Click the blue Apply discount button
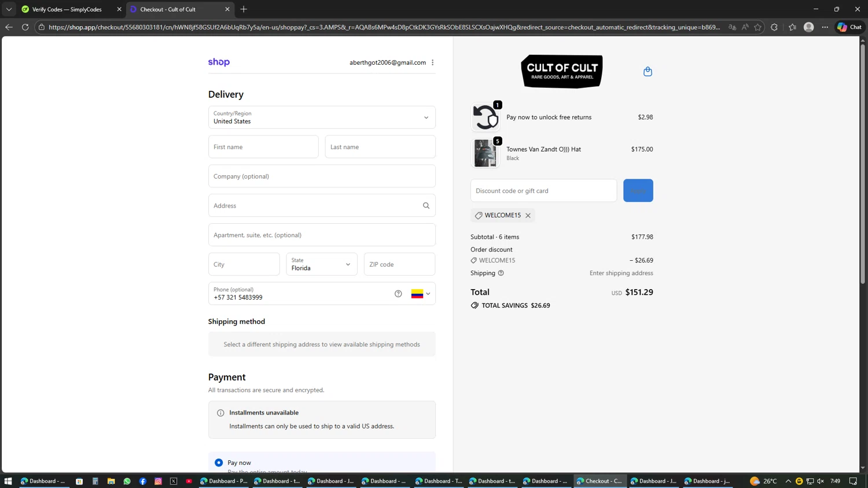The image size is (868, 488). pos(638,191)
